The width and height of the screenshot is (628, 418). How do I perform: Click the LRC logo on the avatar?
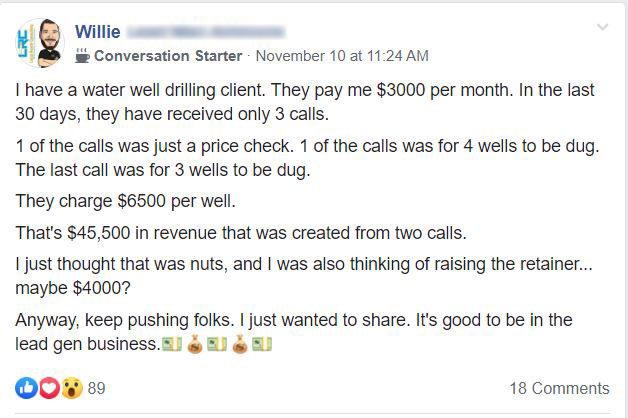pyautogui.click(x=25, y=45)
